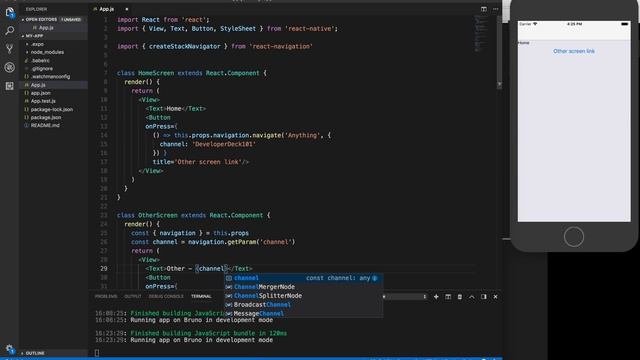The width and height of the screenshot is (640, 360).
Task: Switch to the App.js editor tab
Action: (x=107, y=9)
